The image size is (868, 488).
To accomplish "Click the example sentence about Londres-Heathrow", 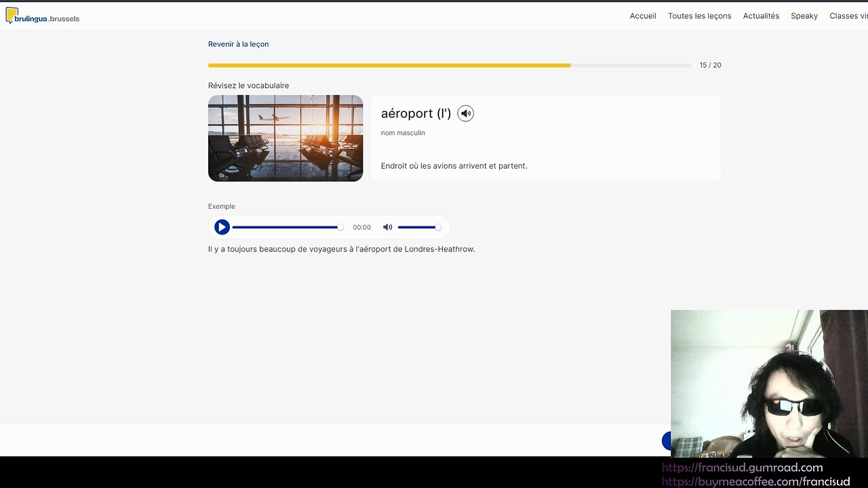I will click(341, 249).
